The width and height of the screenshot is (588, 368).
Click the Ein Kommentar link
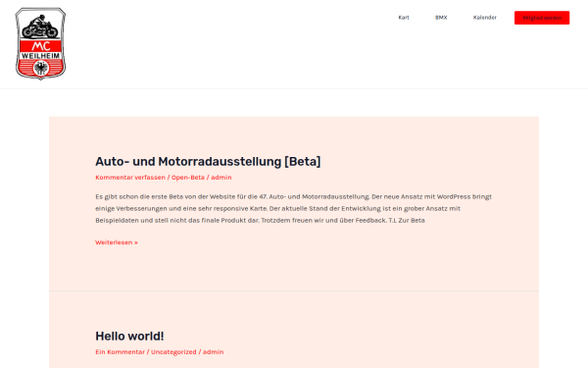point(120,352)
